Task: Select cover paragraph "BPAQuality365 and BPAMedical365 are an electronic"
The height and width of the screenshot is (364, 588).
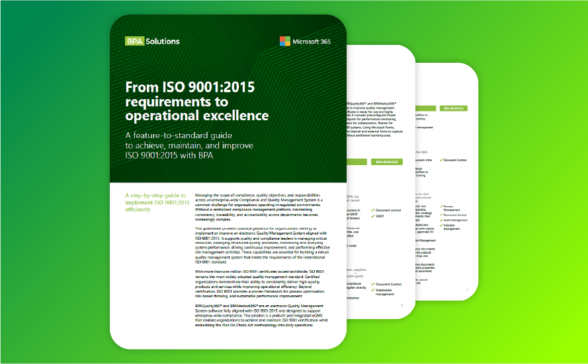Action: coord(261,316)
